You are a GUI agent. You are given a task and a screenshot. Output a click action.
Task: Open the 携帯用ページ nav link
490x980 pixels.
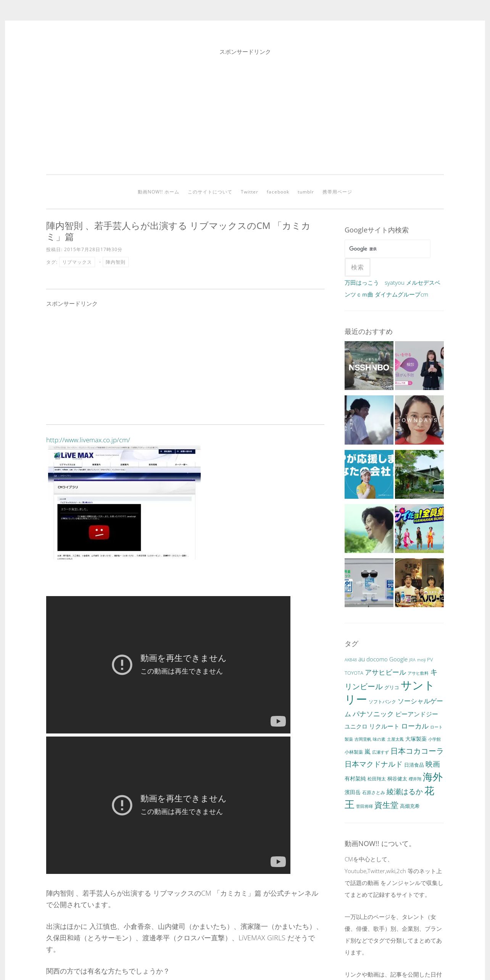[337, 192]
